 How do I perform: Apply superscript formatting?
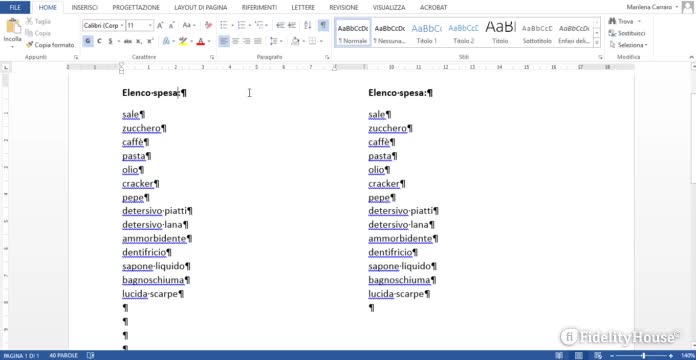click(x=150, y=41)
